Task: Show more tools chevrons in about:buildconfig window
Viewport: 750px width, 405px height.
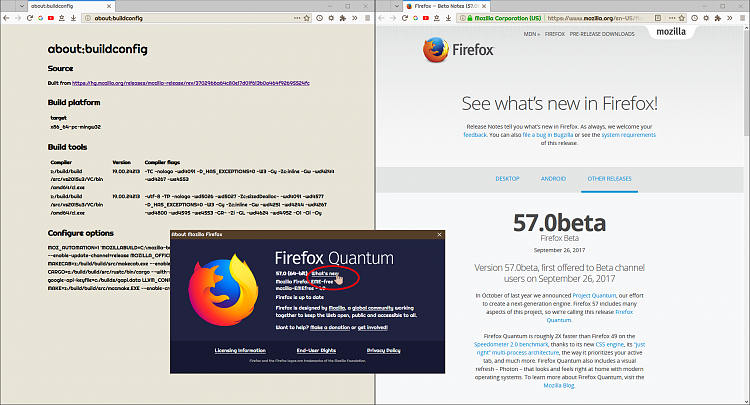Action: pos(354,18)
